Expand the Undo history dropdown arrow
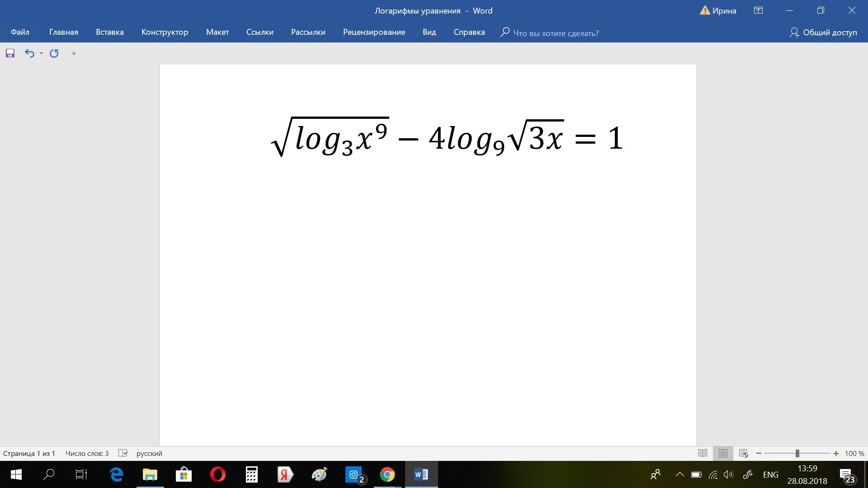868x488 pixels. pos(41,53)
